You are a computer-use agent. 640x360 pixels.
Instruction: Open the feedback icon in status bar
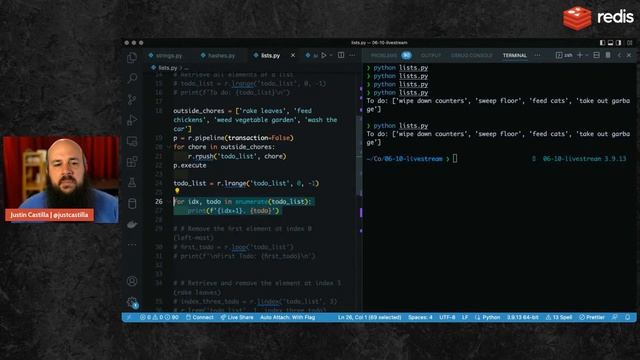point(614,317)
